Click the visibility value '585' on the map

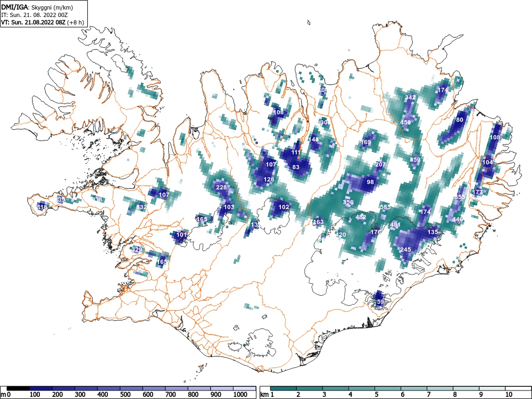coord(385,207)
